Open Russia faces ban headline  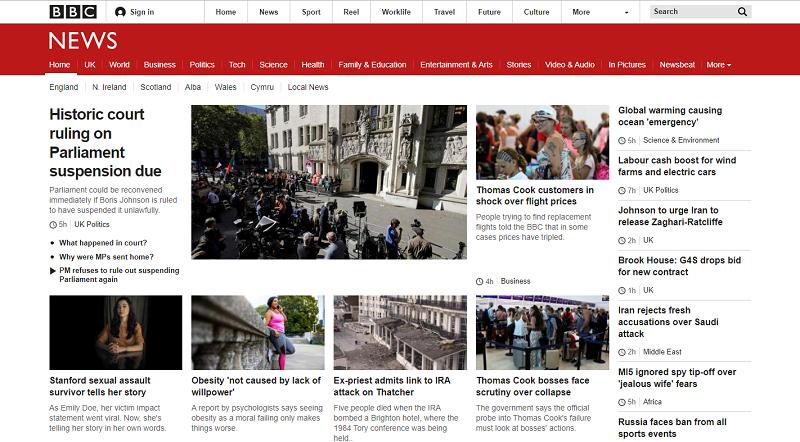tap(672, 428)
